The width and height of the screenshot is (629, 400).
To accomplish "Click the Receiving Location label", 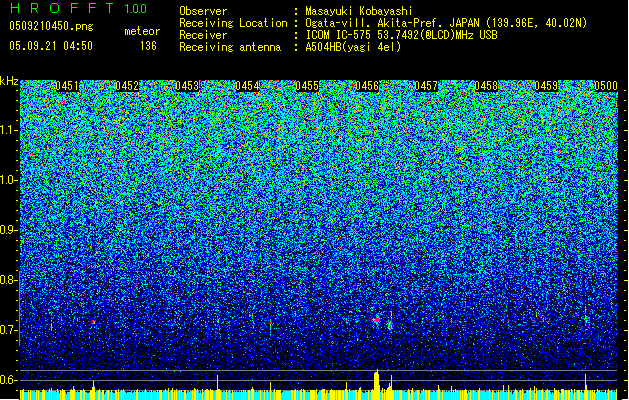I will tap(233, 23).
